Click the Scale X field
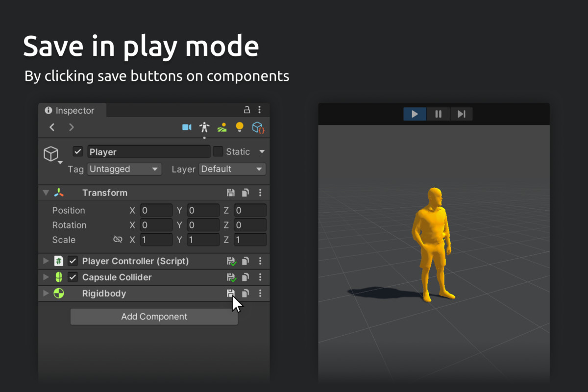Image resolution: width=588 pixels, height=392 pixels. coord(156,240)
